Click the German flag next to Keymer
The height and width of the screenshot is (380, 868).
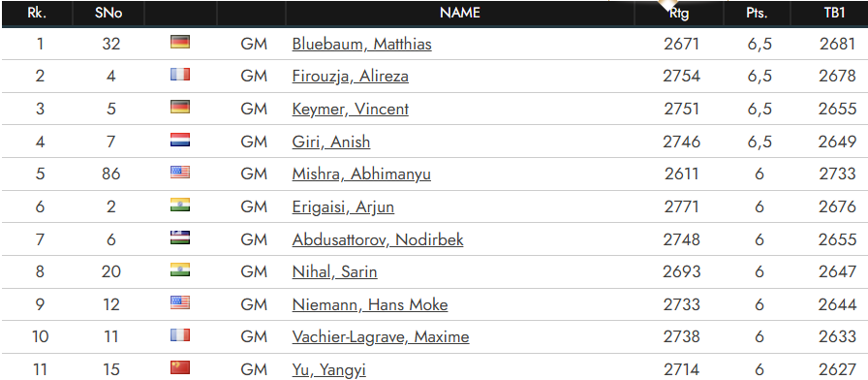point(180,107)
